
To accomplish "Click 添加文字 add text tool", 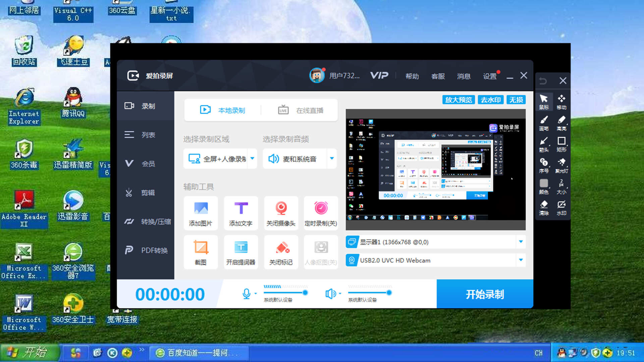I will click(241, 213).
